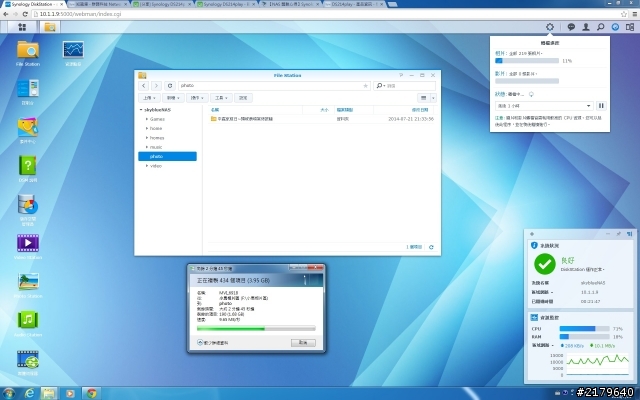
Task: Launch Video Station from the desktop
Action: (28, 247)
